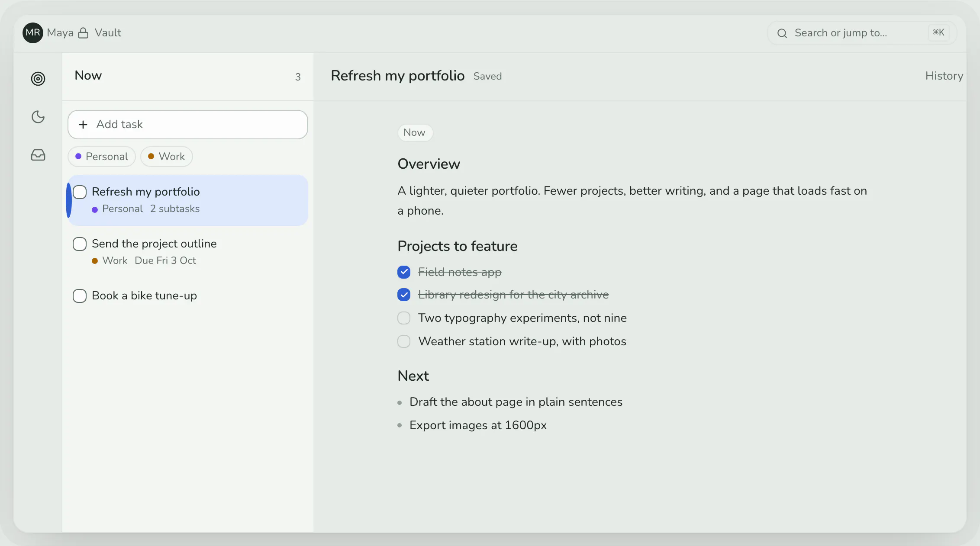Click the Projects to feature heading

457,246
